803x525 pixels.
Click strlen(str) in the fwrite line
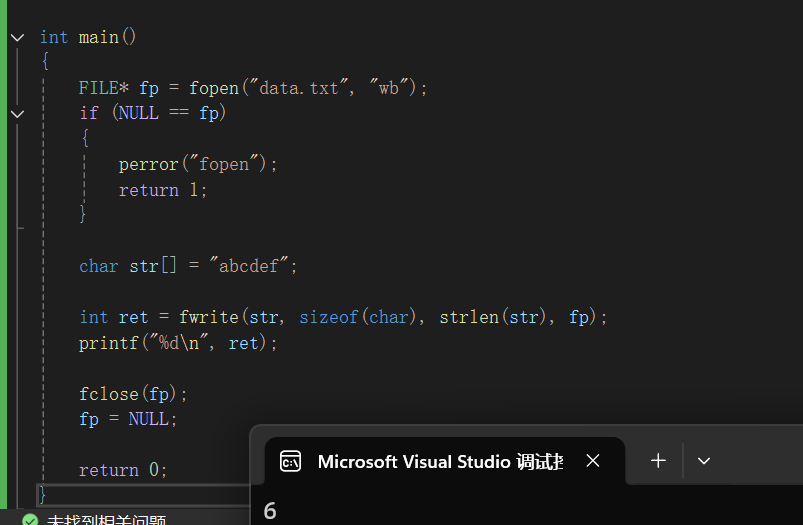(493, 317)
